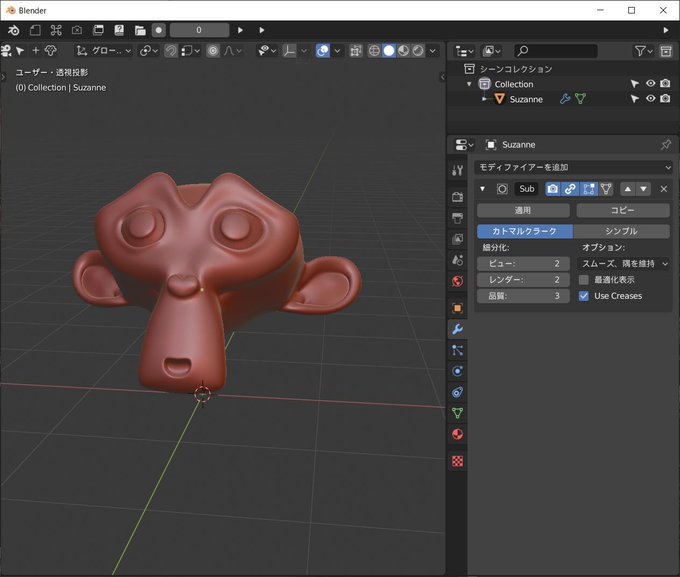Move Sub modifier down in stack

[643, 189]
